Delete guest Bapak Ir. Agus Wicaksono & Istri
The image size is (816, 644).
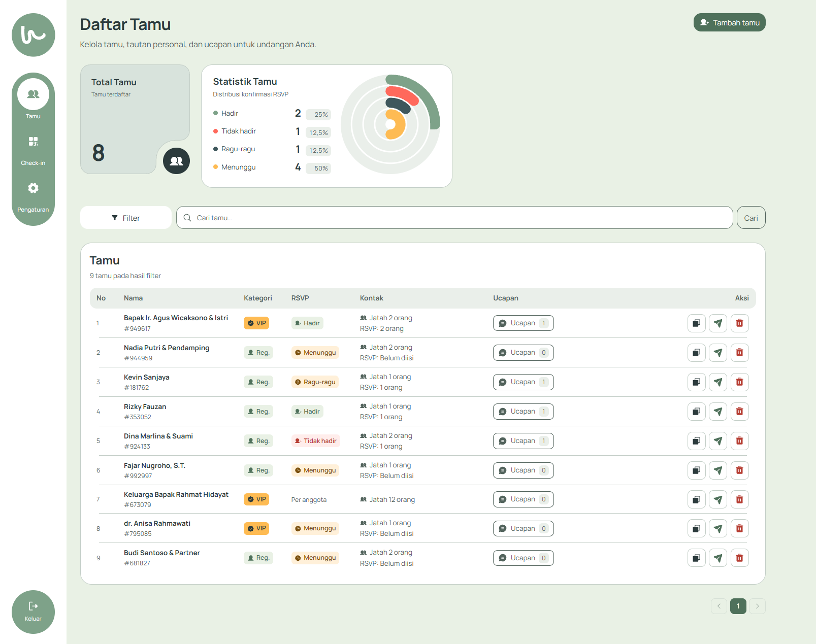pyautogui.click(x=739, y=323)
